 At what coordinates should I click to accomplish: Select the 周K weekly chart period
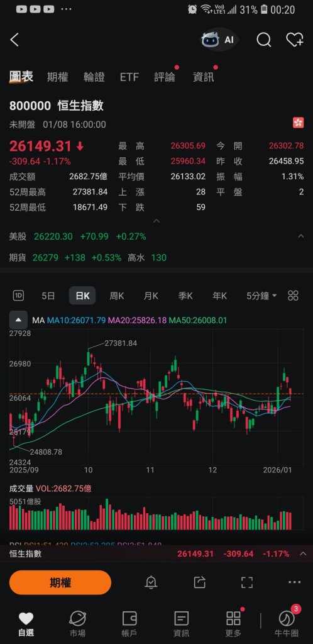point(116,296)
